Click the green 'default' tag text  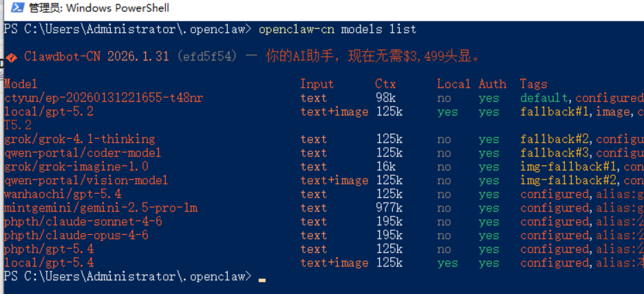point(544,98)
